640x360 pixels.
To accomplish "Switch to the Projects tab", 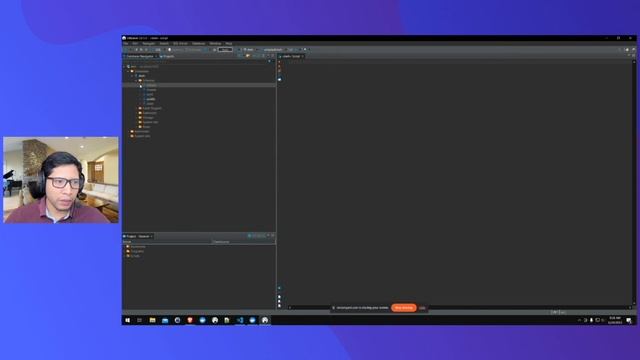I will (167, 56).
